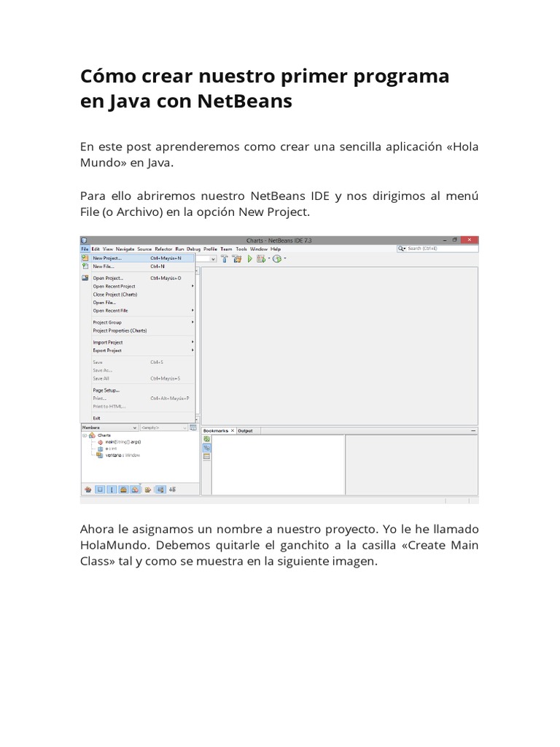The image size is (560, 747).
Task: Click the search magnifier icon in NetBeans
Action: pyautogui.click(x=401, y=249)
